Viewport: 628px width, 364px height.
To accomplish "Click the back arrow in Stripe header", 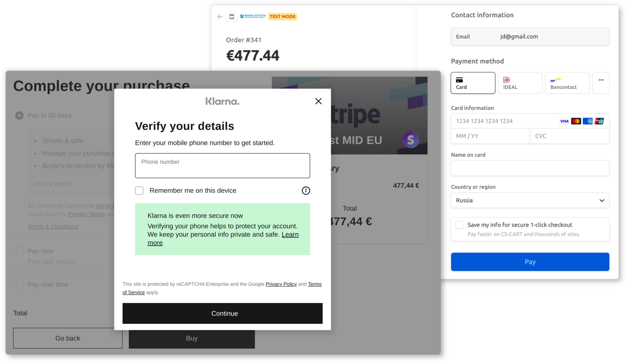I will (x=220, y=16).
